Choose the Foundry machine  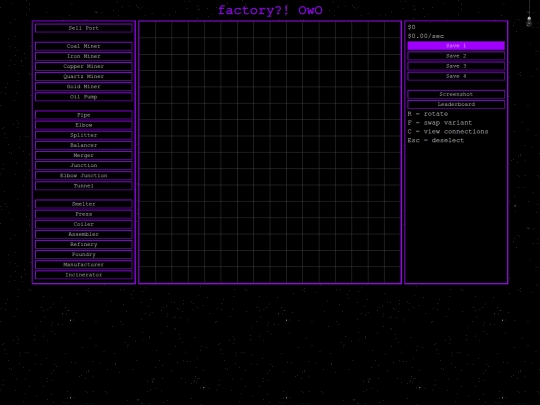point(84,255)
